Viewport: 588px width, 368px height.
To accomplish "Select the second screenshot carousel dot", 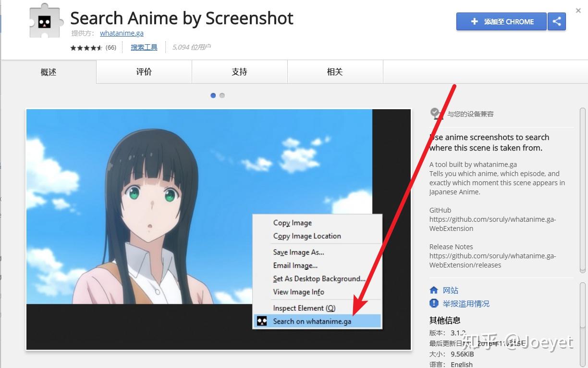I will click(222, 96).
